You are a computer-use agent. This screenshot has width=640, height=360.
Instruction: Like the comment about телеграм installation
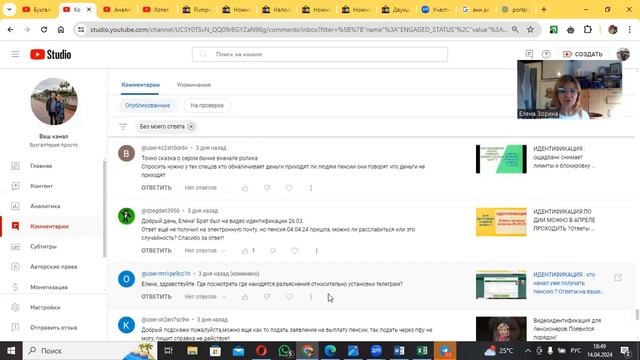pos(245,297)
